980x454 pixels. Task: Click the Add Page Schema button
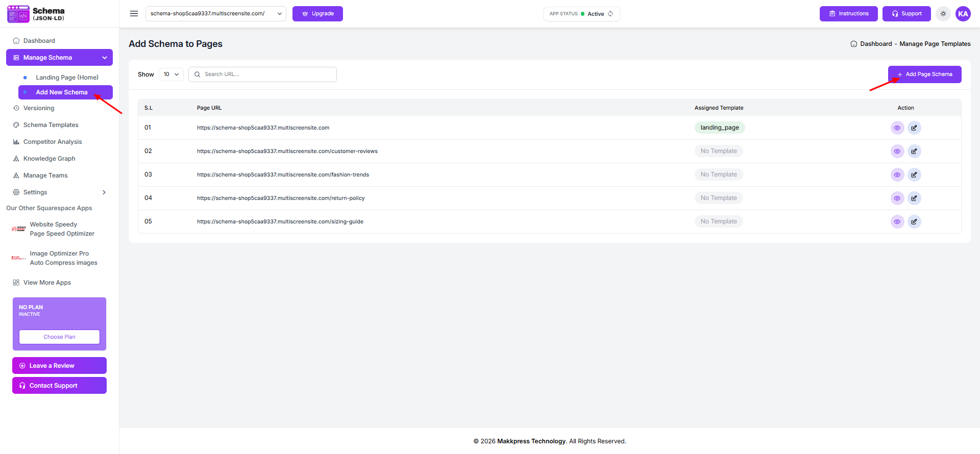(x=924, y=74)
